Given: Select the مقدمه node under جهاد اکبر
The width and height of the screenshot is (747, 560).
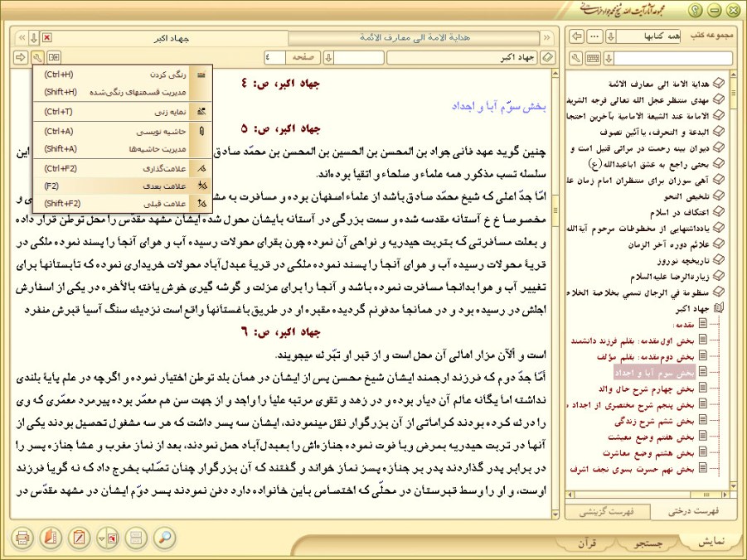Looking at the screenshot, I should coord(684,324).
